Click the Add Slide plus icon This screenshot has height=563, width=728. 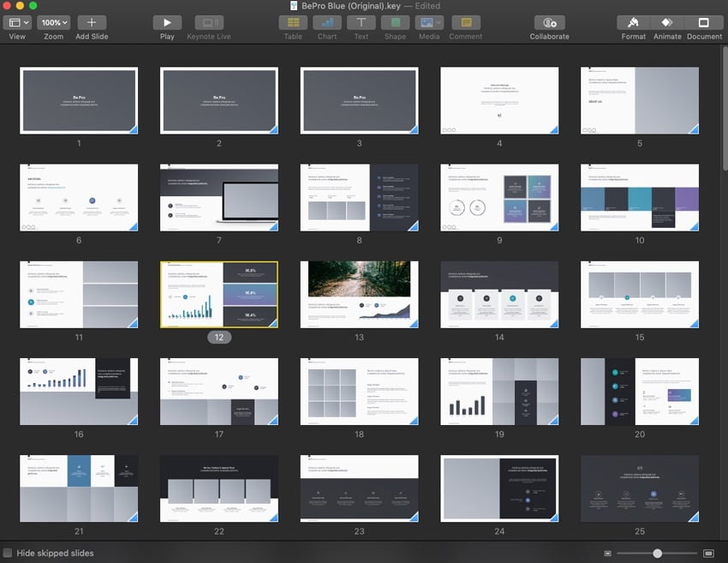point(92,23)
